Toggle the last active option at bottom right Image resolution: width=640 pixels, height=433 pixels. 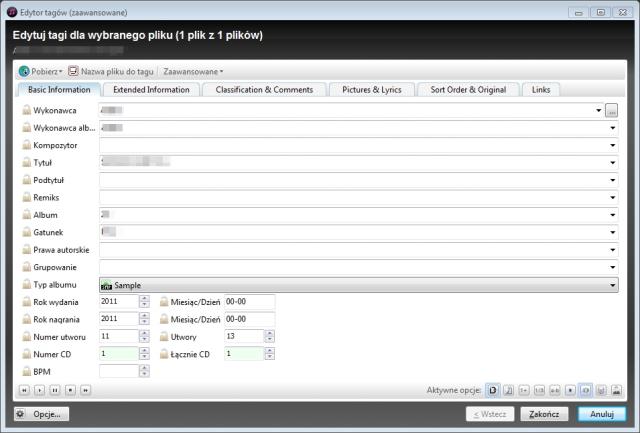616,389
